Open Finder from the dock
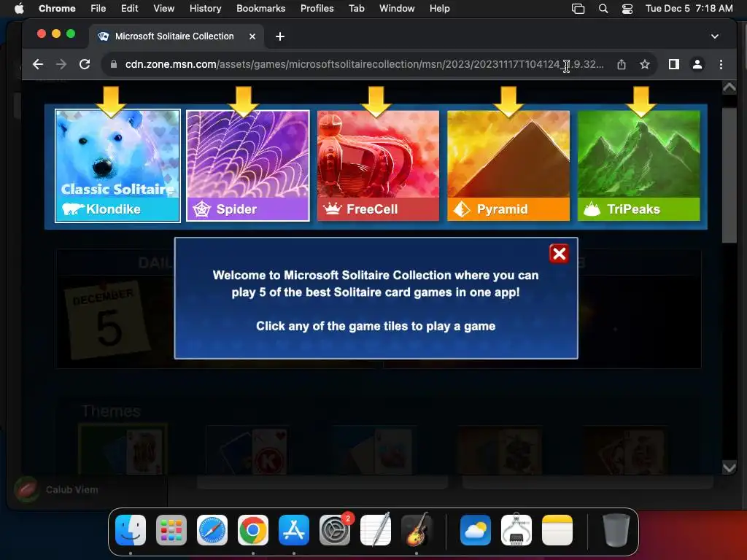The image size is (747, 560). (x=131, y=530)
